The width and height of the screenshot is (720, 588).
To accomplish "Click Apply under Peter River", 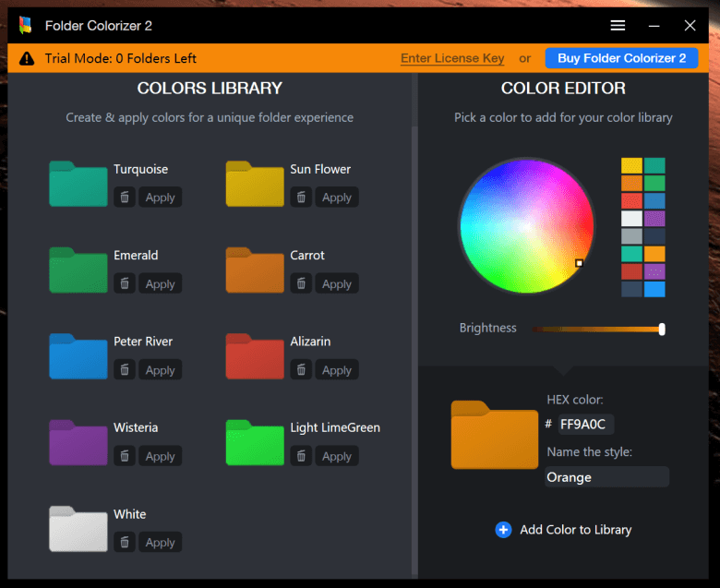I will tap(161, 370).
